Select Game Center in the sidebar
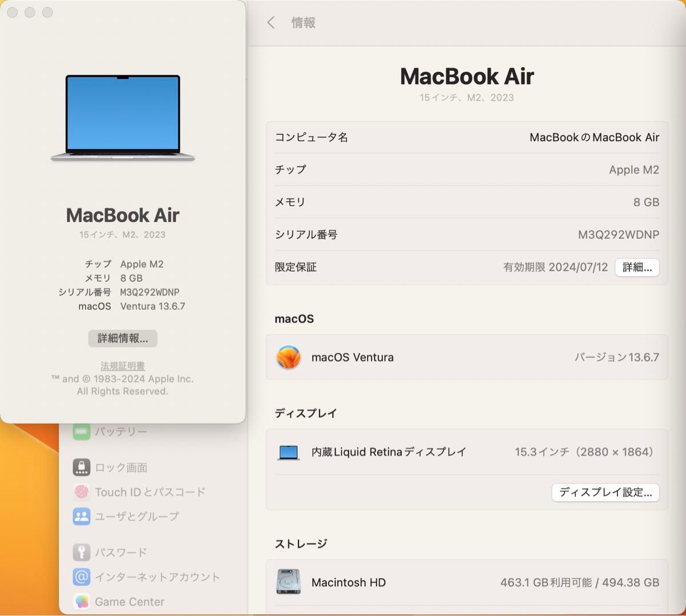This screenshot has height=616, width=686. click(130, 602)
